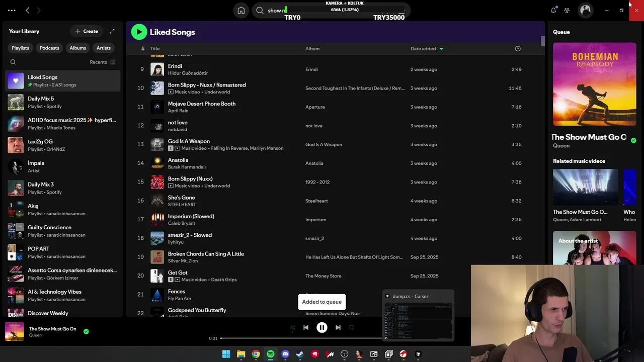Go back with the left arrow
This screenshot has height=362, width=644.
(x=28, y=10)
